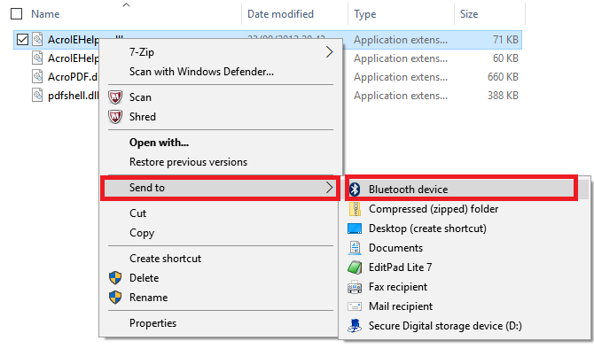Click the Bluetooth icon in Send to submenu
This screenshot has width=594, height=364.
coord(355,190)
